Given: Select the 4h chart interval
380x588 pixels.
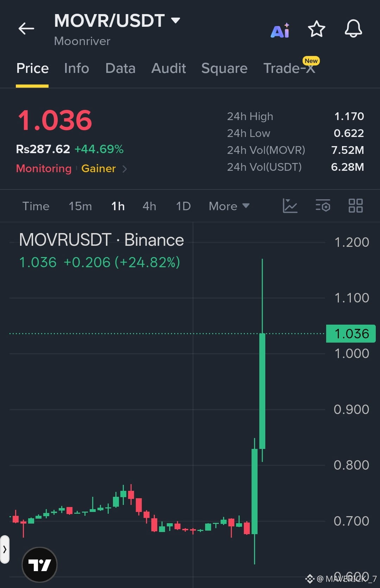Looking at the screenshot, I should [x=149, y=206].
